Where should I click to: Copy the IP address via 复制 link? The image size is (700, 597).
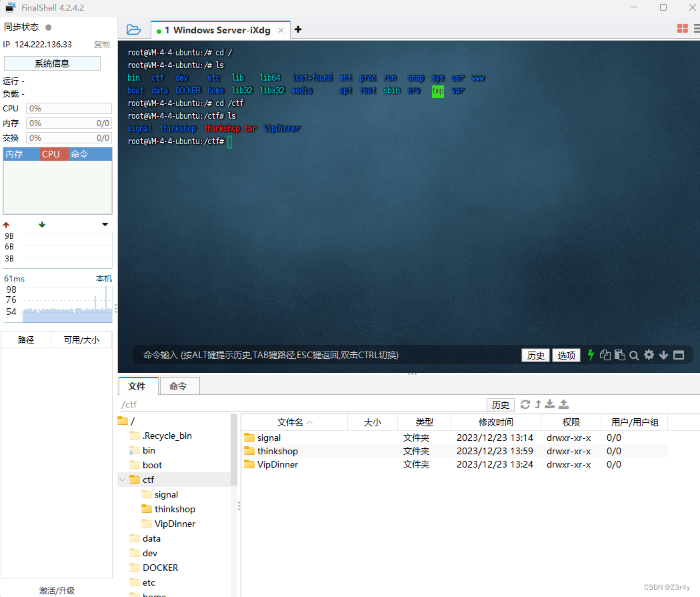pos(101,44)
